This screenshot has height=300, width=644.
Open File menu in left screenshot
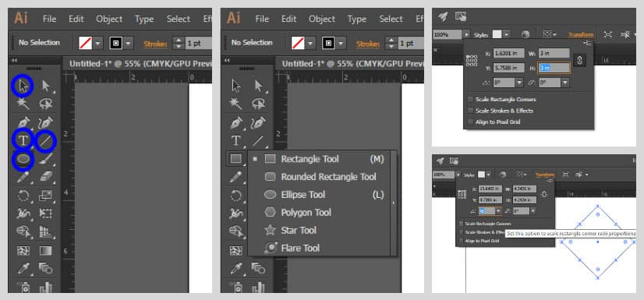click(x=49, y=19)
